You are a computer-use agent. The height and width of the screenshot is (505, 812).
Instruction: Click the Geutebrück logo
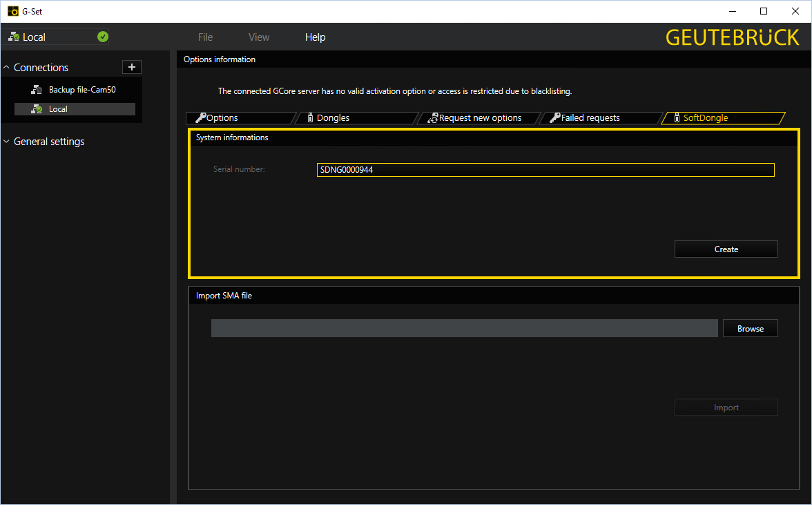(x=732, y=37)
